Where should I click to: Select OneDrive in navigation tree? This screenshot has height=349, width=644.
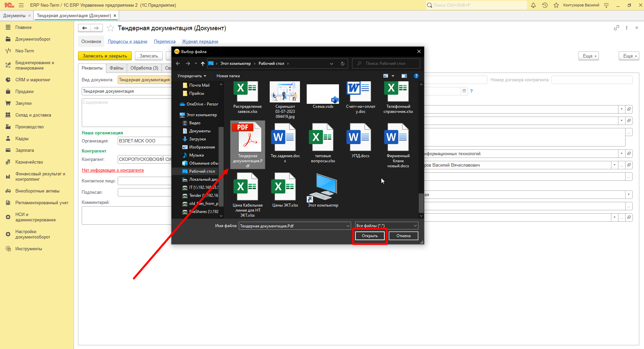pyautogui.click(x=199, y=104)
